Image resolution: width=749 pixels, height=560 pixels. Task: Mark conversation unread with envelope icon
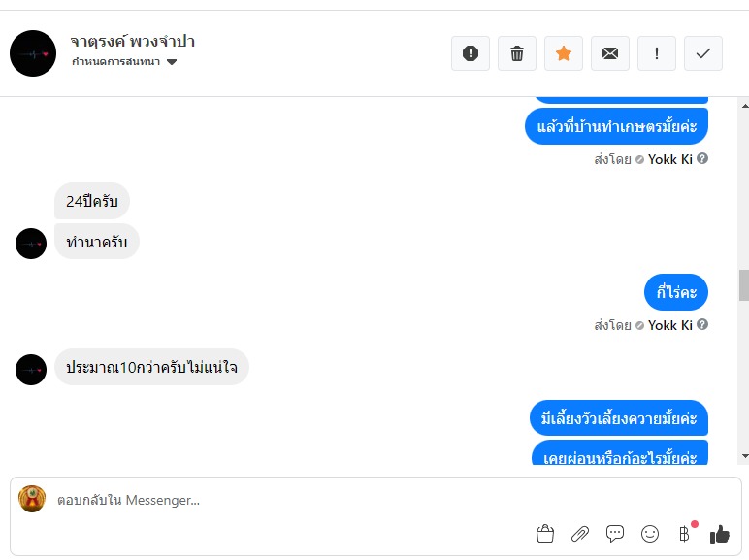click(610, 53)
